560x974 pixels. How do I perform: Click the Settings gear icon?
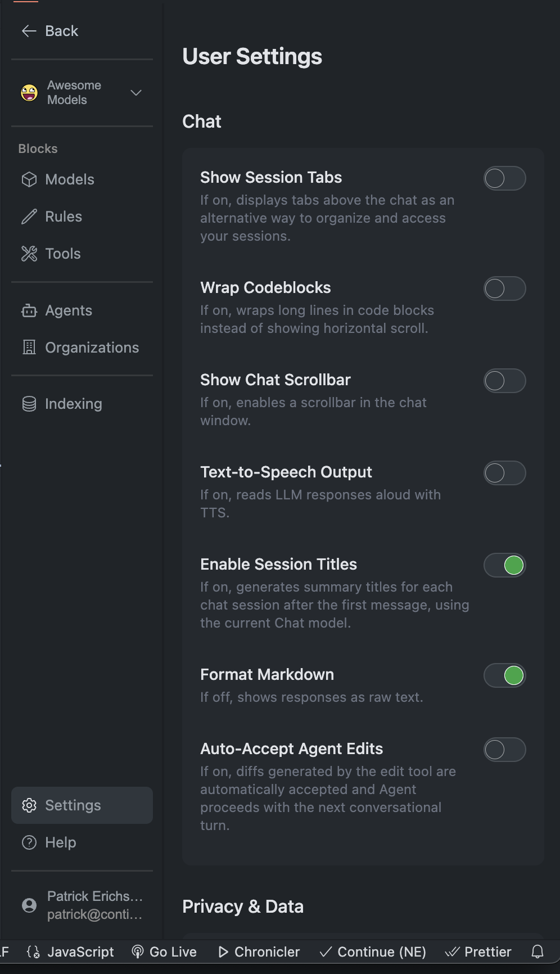point(29,805)
